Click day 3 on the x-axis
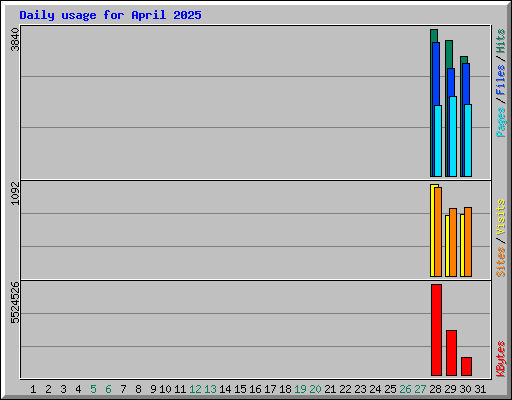 [x=63, y=389]
